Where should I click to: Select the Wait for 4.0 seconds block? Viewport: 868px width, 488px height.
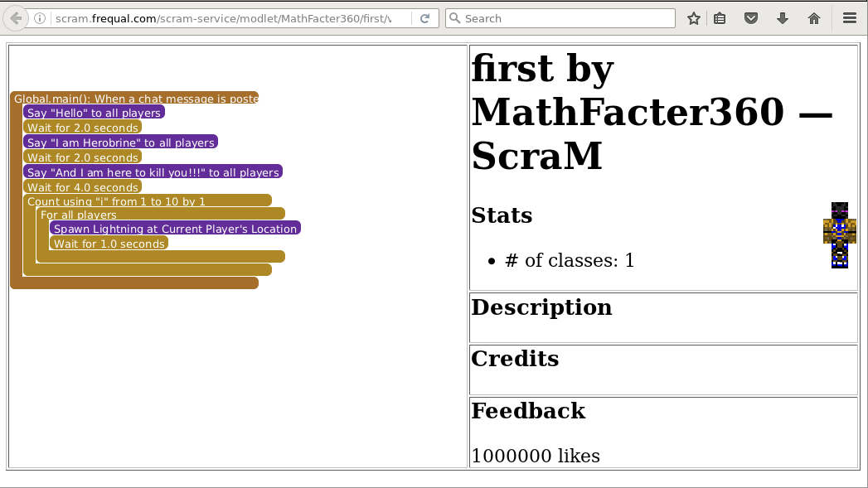point(82,187)
